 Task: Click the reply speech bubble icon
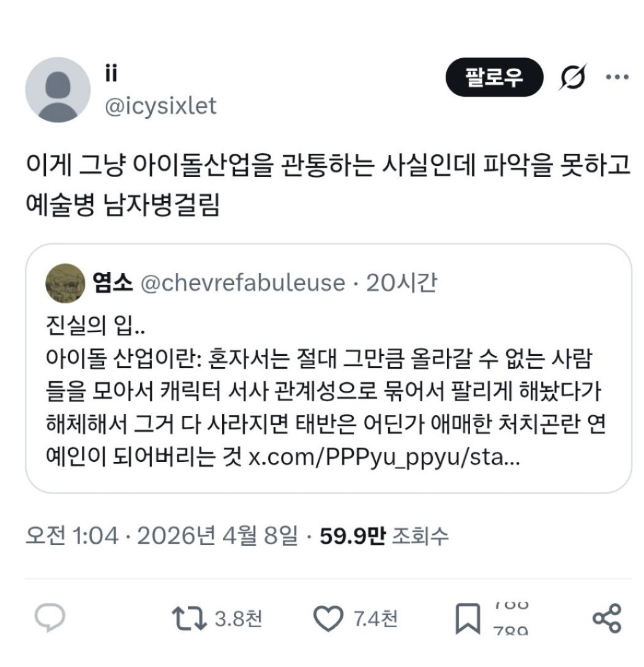pos(50,619)
